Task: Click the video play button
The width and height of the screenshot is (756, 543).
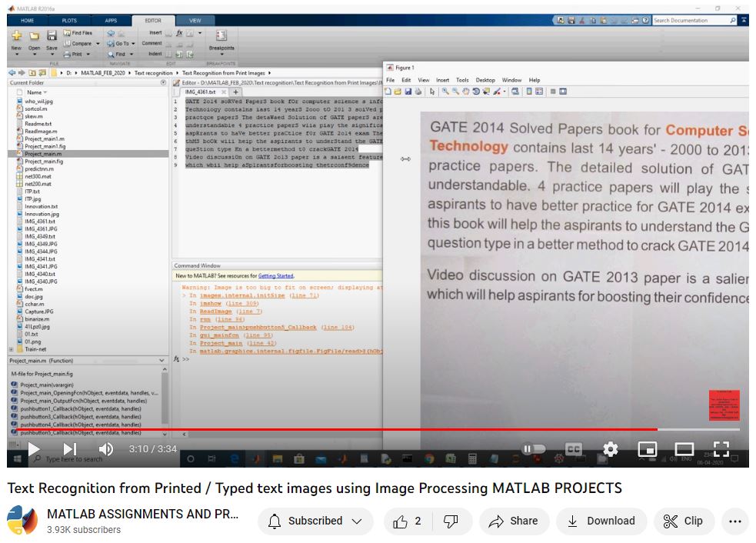Action: pos(34,448)
